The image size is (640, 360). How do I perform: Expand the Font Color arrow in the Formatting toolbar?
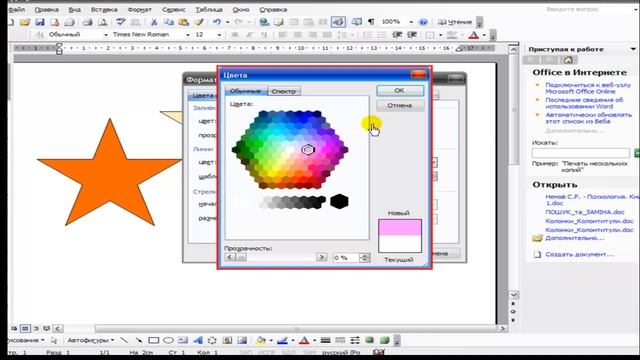pos(484,35)
